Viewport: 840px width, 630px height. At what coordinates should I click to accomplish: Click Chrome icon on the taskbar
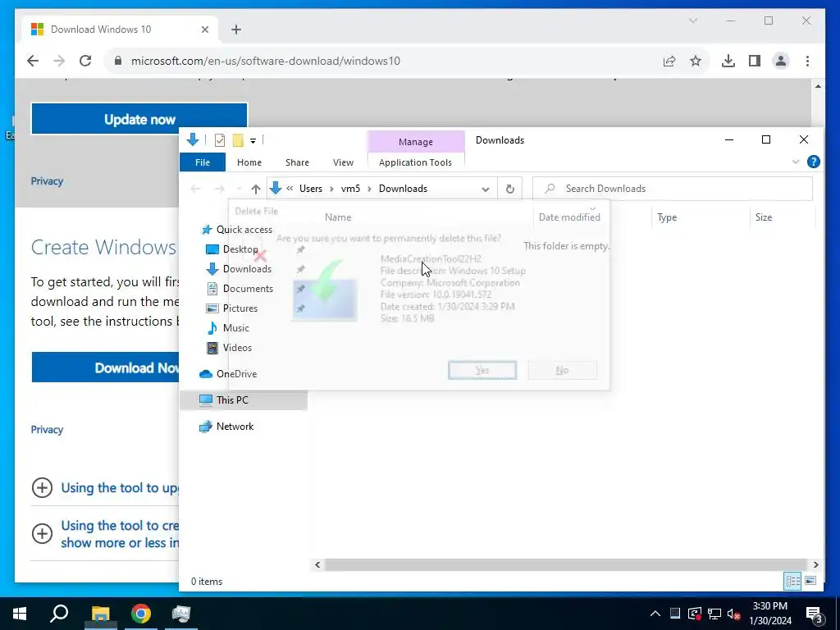point(141,614)
